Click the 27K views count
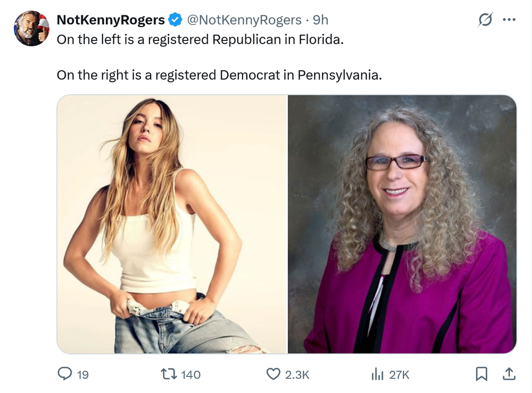 [x=400, y=375]
